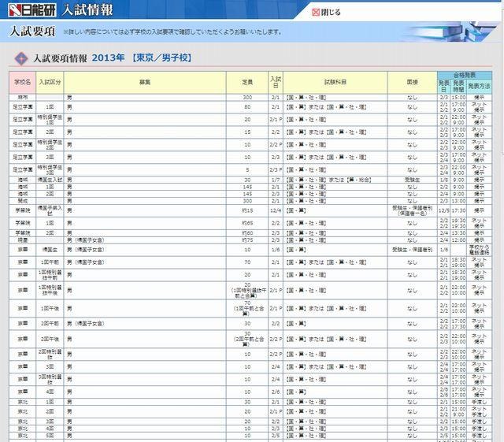
Task: Select the 開成 school name cell
Action: pos(23,201)
